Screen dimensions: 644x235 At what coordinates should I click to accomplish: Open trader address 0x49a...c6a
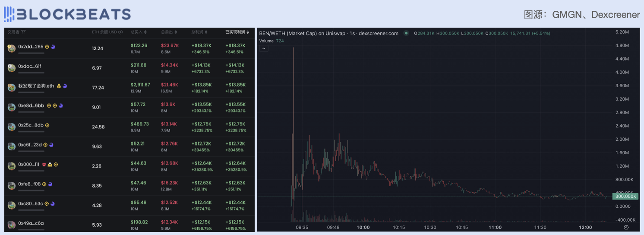31,223
